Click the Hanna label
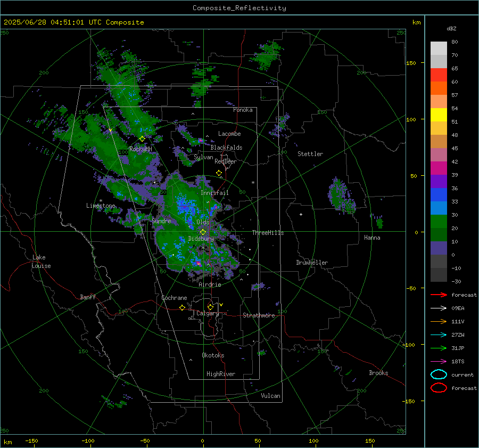The width and height of the screenshot is (479, 448). pos(372,238)
